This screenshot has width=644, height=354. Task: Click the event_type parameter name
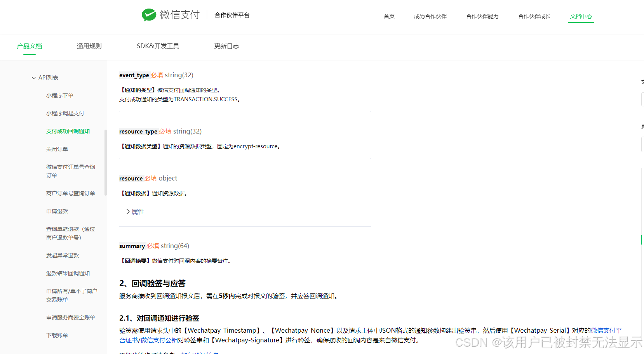[x=134, y=75]
